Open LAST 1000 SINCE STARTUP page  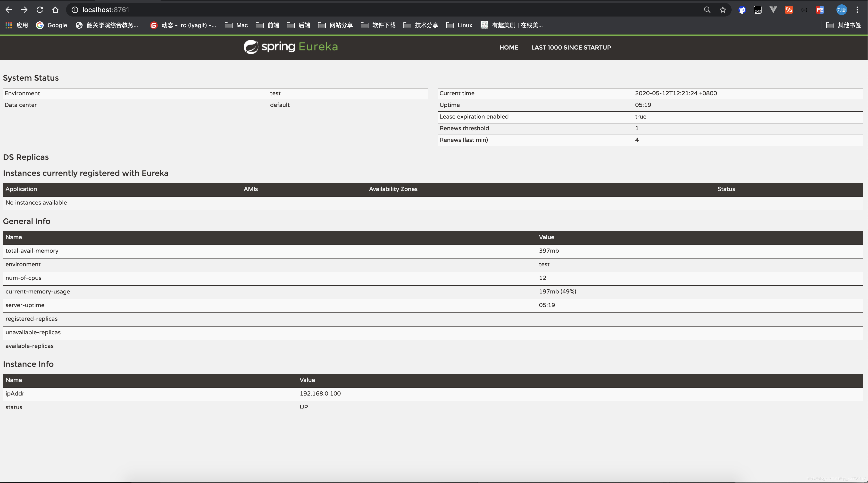pyautogui.click(x=571, y=48)
